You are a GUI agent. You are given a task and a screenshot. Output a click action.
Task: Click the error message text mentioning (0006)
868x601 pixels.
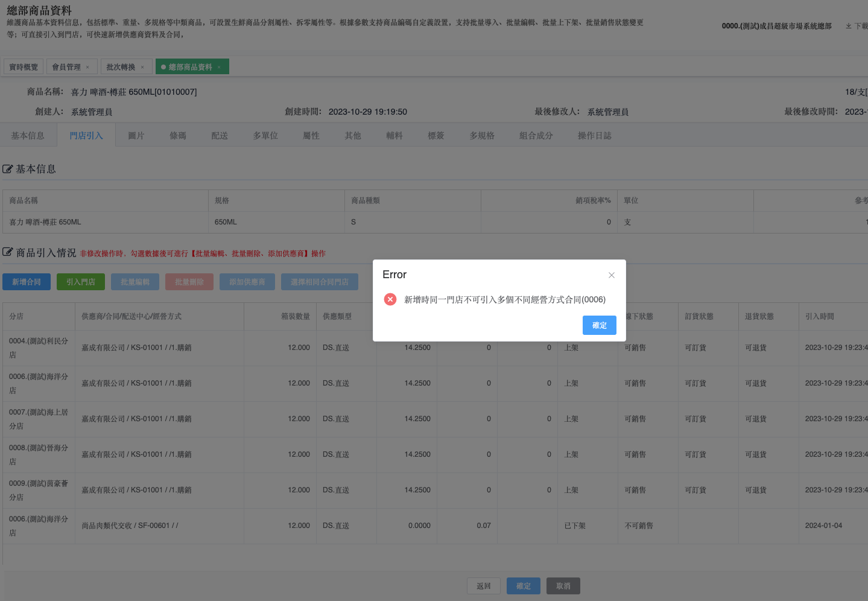[x=505, y=299]
